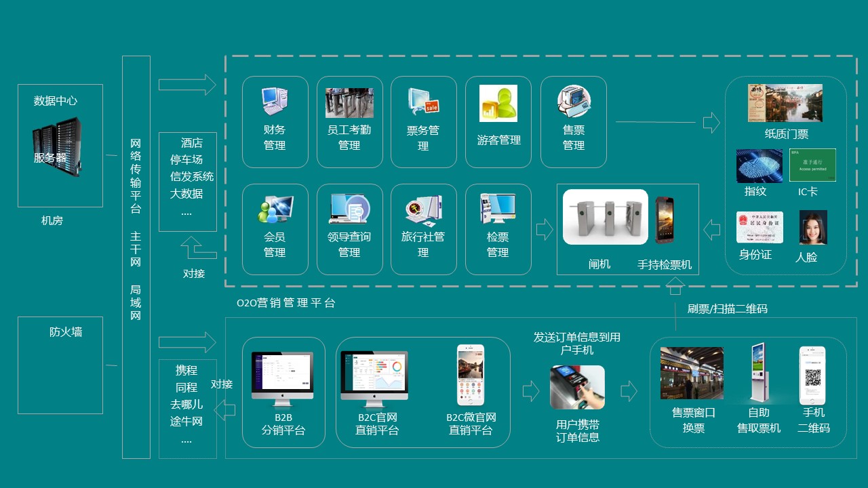Select the 指纹 fingerprint image
868x488 pixels.
pos(759,166)
